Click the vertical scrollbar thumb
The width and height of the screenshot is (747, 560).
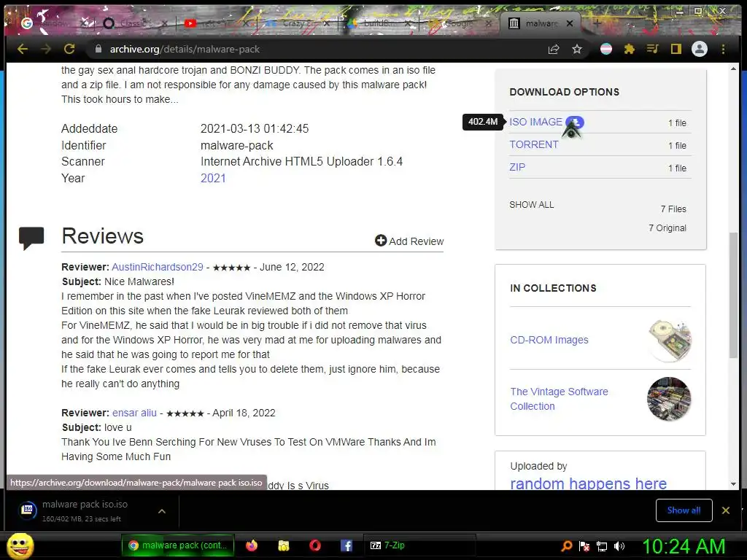click(733, 295)
